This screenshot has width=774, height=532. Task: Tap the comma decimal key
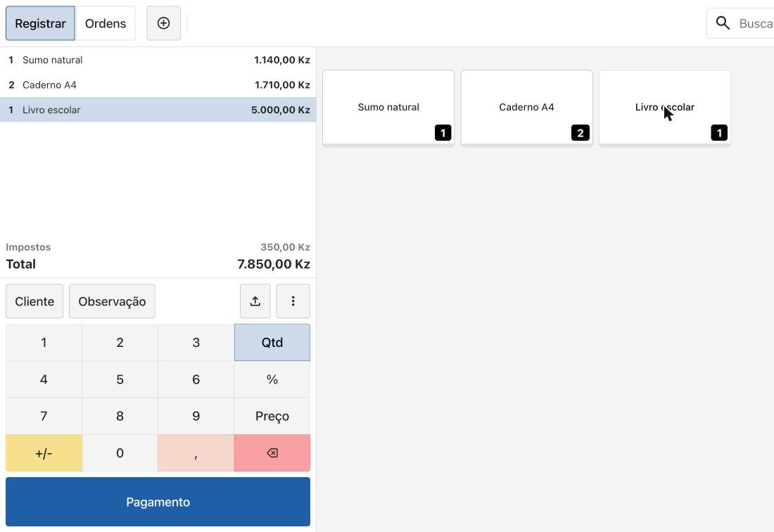[196, 453]
